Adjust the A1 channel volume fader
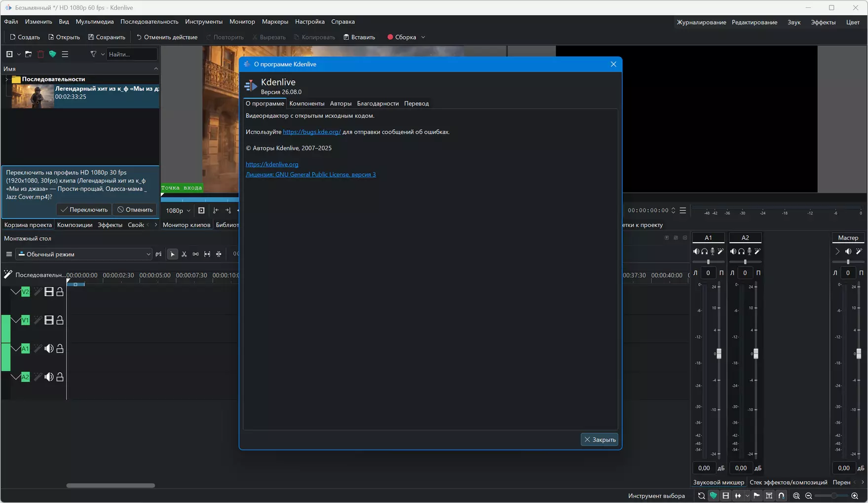This screenshot has height=503, width=868. tap(719, 354)
